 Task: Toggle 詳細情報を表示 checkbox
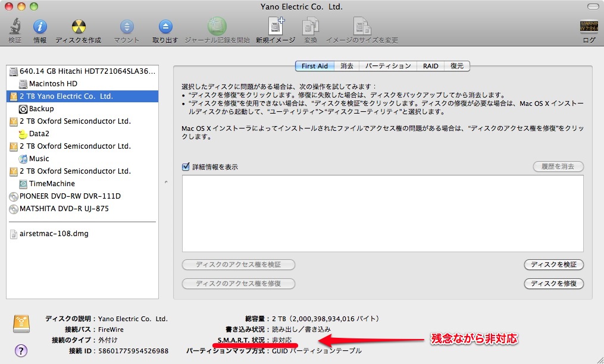(186, 167)
